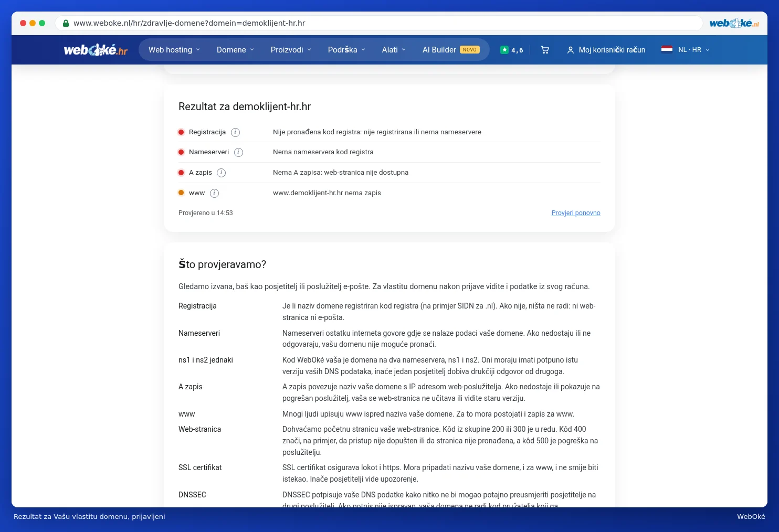Open the Podrška dropdown menu
Screen dimensions: 779x532
(x=346, y=50)
